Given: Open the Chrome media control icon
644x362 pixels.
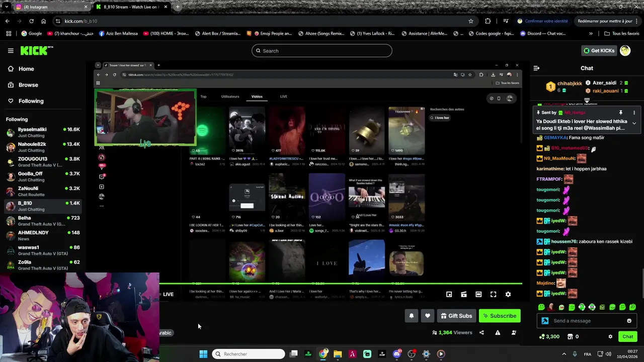Looking at the screenshot, I should pos(506,21).
